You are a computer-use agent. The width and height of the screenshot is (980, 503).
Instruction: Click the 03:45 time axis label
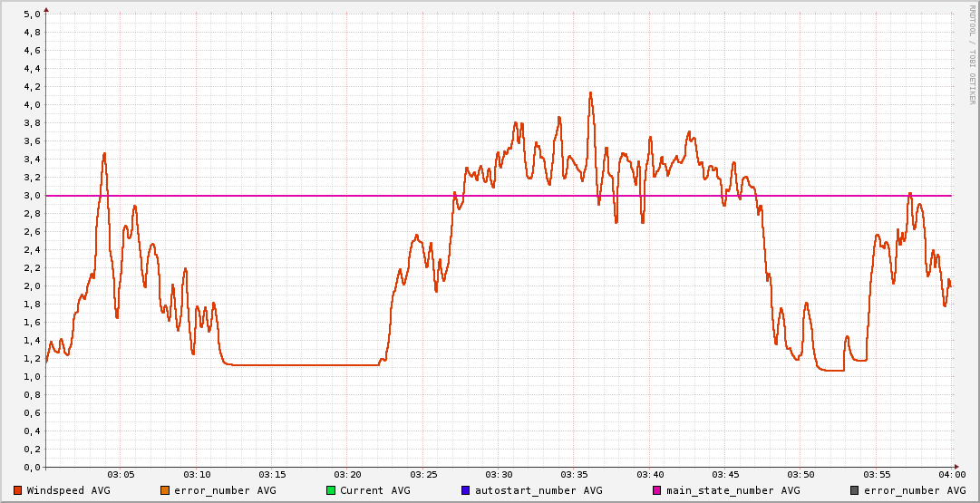[725, 476]
